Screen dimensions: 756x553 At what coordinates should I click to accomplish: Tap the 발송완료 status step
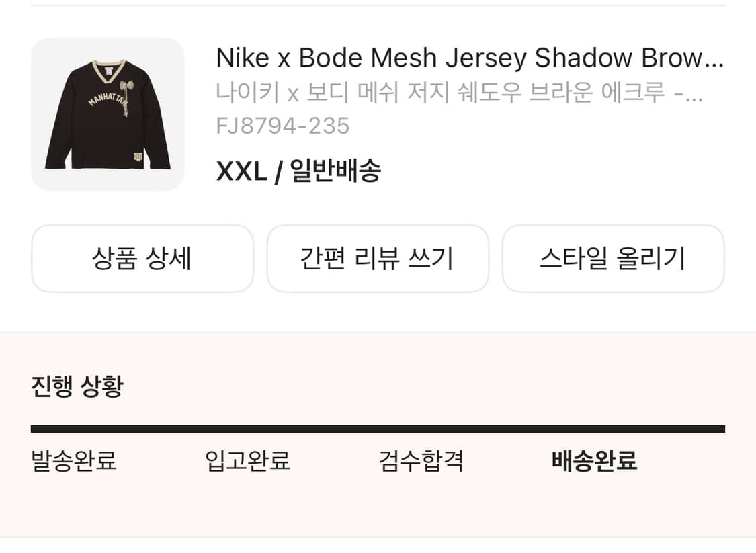(71, 462)
